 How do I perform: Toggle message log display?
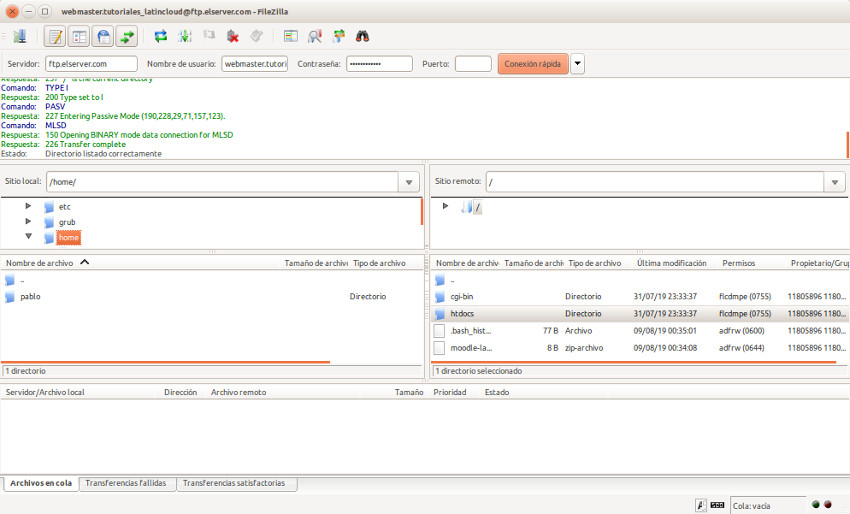pyautogui.click(x=55, y=36)
